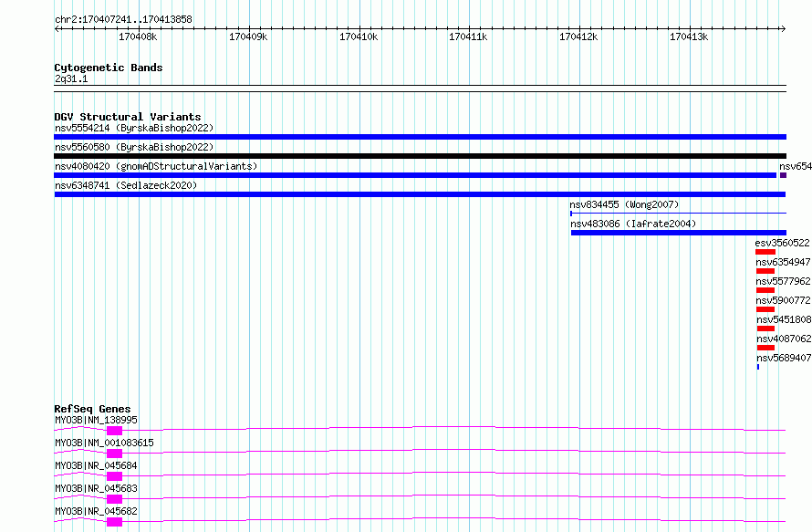The height and width of the screenshot is (532, 812).
Task: Select the tiny blue nsv5689407 marker
Action: click(x=758, y=367)
